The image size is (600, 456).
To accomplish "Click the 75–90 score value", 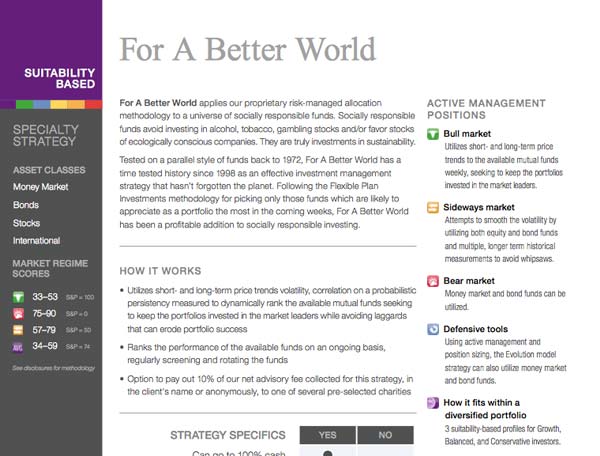I will [44, 314].
